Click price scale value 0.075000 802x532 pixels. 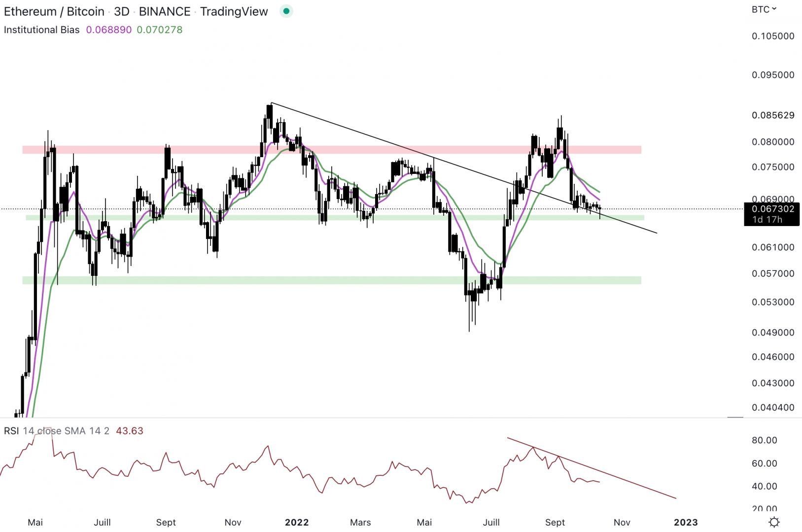click(x=773, y=167)
